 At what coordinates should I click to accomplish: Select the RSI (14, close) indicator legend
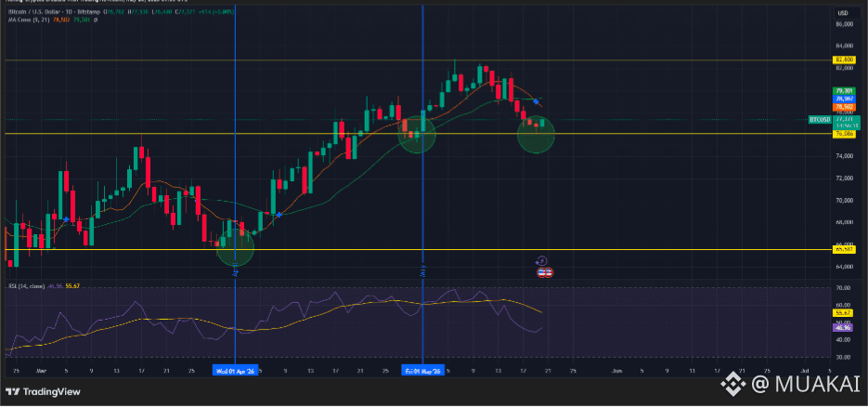(x=27, y=286)
